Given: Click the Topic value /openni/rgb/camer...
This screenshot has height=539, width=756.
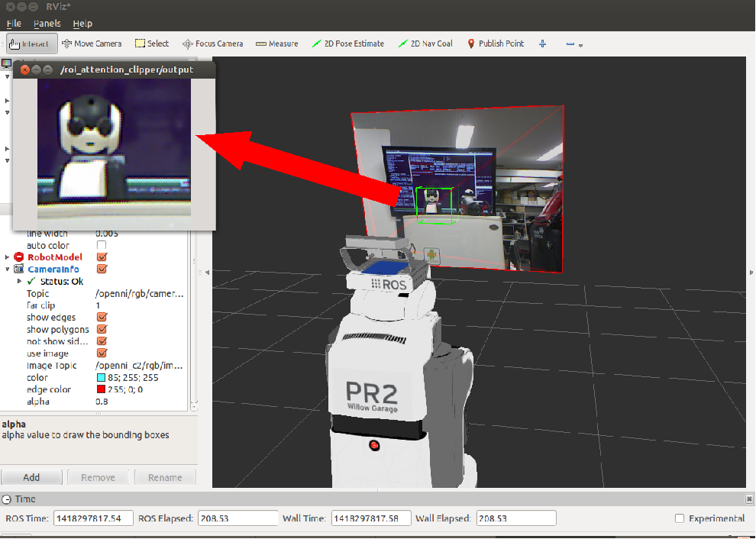Looking at the screenshot, I should pos(139,293).
